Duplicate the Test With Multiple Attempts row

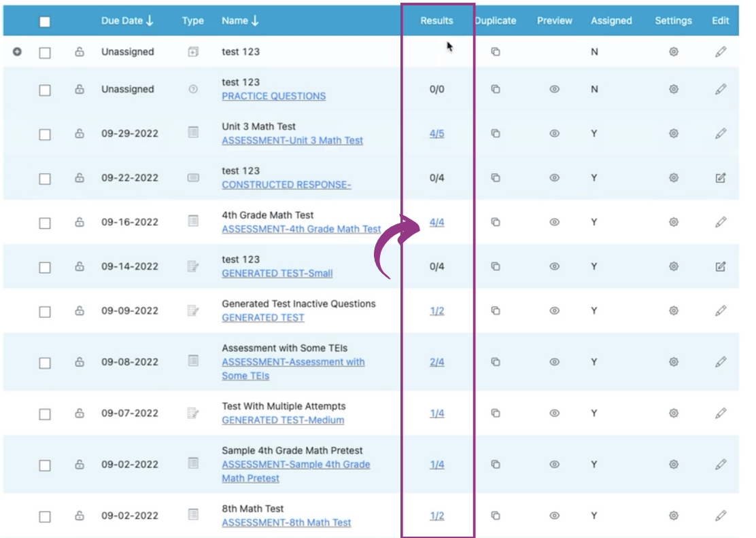coord(496,413)
